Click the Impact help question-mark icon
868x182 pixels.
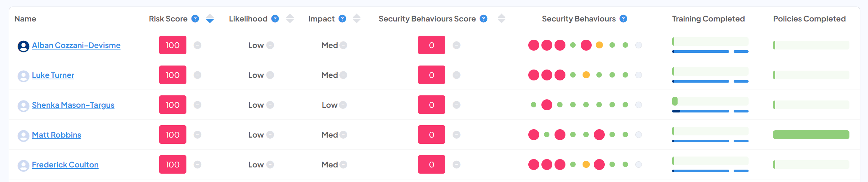click(x=342, y=19)
